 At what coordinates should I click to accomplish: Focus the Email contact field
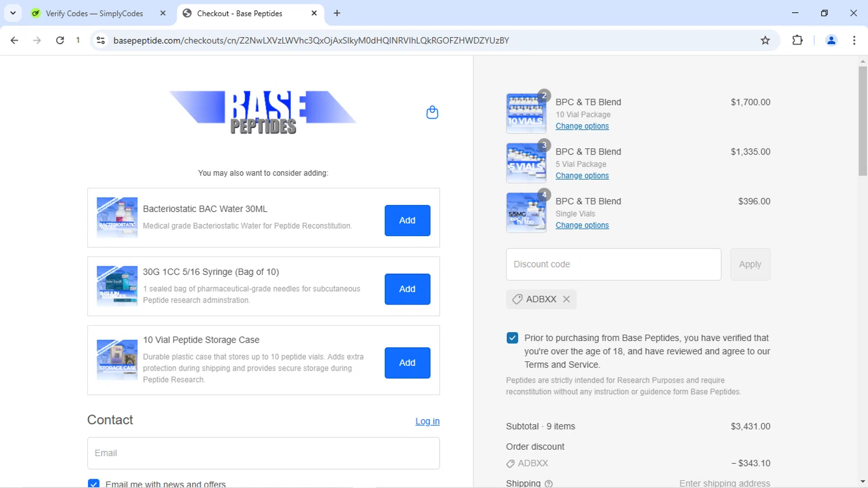[263, 453]
